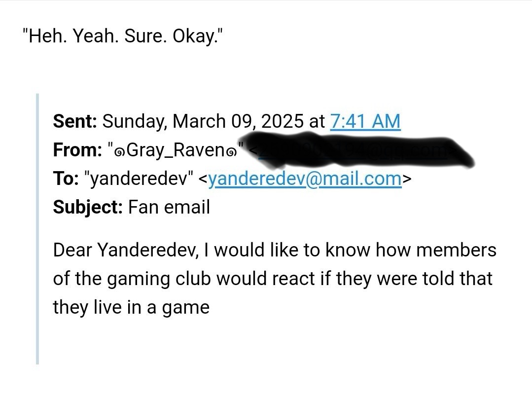Click the "Fan email" subject text
Screen dimensions: 532x399
tap(169, 207)
